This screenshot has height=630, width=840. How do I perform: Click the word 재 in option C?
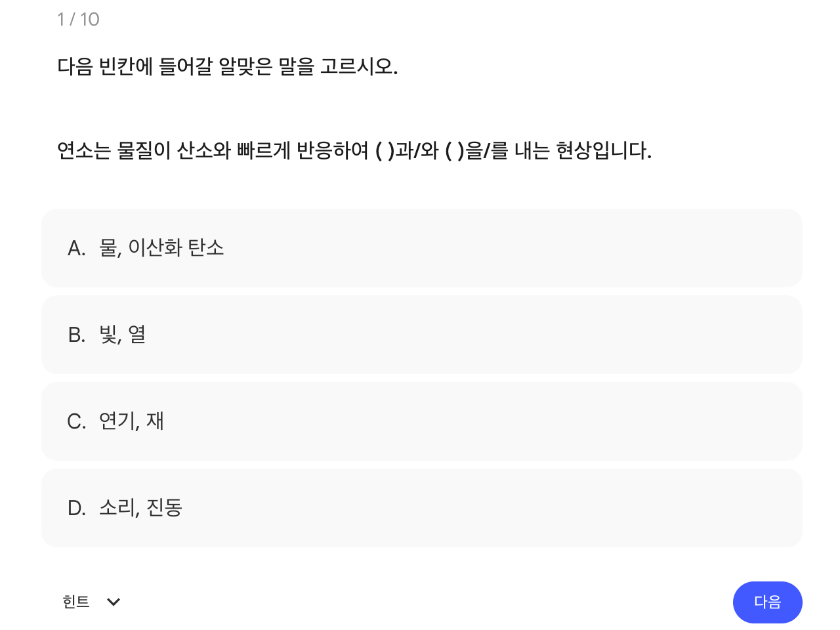click(x=155, y=421)
